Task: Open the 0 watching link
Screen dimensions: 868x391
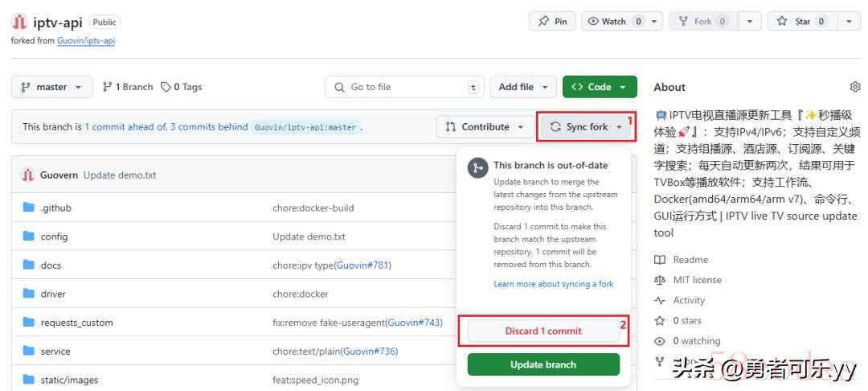Action: tap(696, 341)
